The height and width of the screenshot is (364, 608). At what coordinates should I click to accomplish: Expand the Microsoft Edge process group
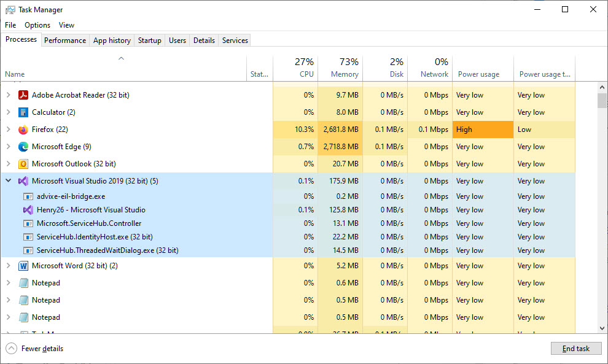point(8,147)
